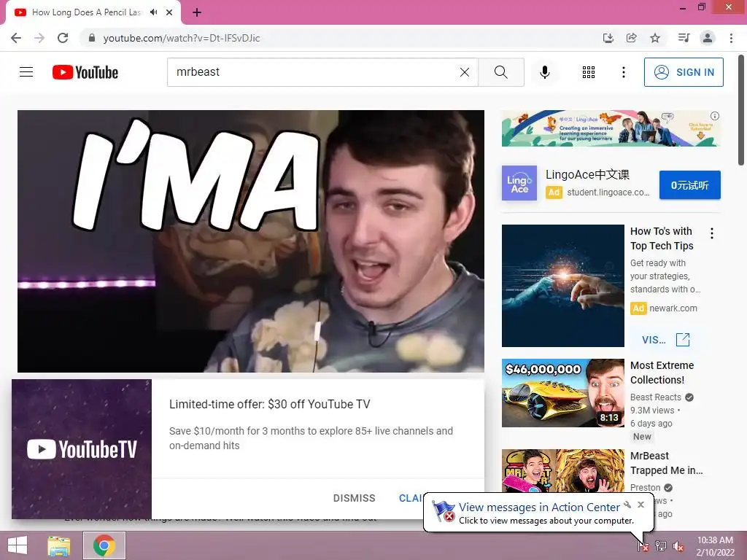Viewport: 747px width, 560px height.
Task: Search with your voice microphone
Action: point(544,72)
